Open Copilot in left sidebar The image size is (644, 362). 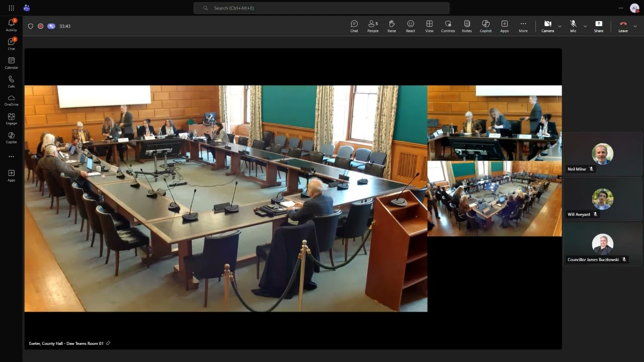pyautogui.click(x=11, y=137)
